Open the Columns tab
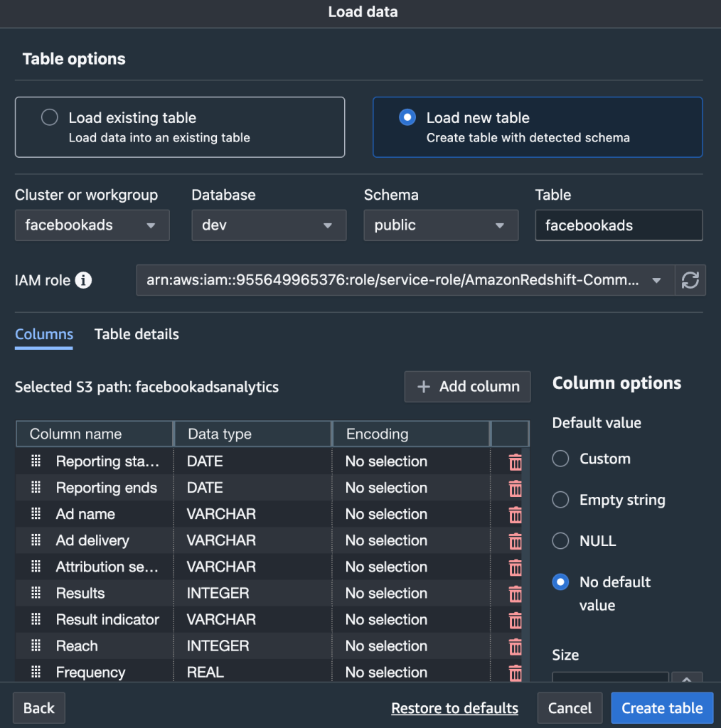 (43, 334)
